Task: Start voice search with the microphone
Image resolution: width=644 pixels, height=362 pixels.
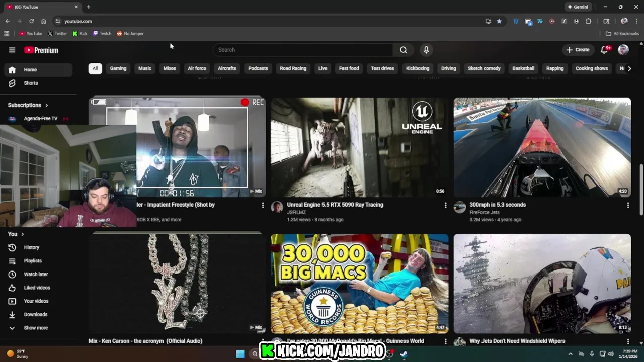Action: coord(426,50)
